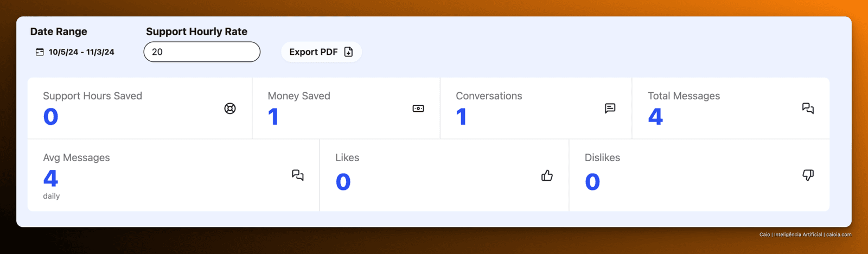Click the Likes card title
This screenshot has width=868, height=254.
[347, 157]
